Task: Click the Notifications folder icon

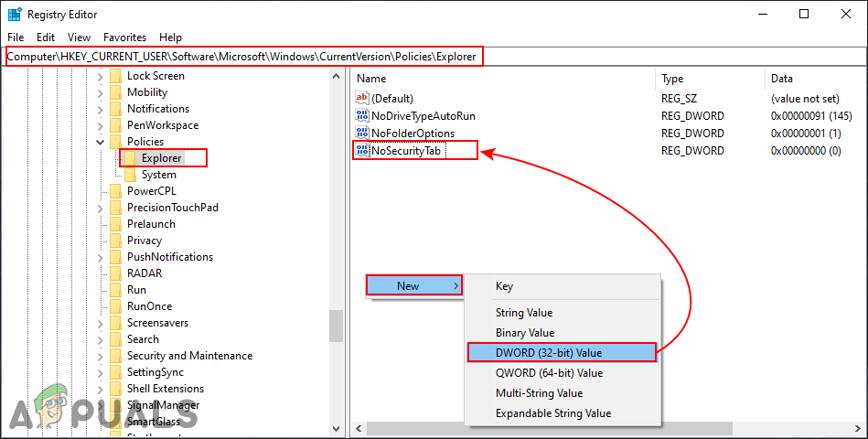Action: 115,109
